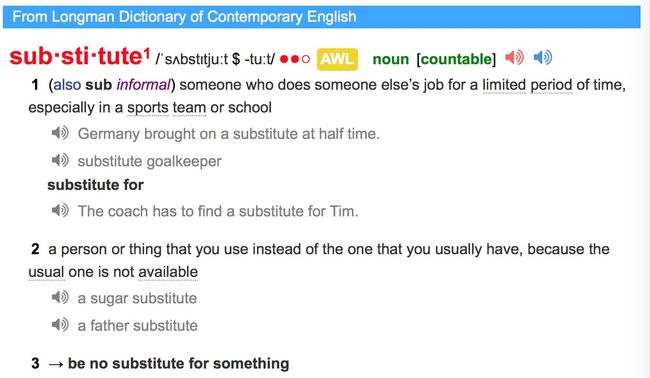Click the Longman Dictionary header bar

pyautogui.click(x=321, y=17)
